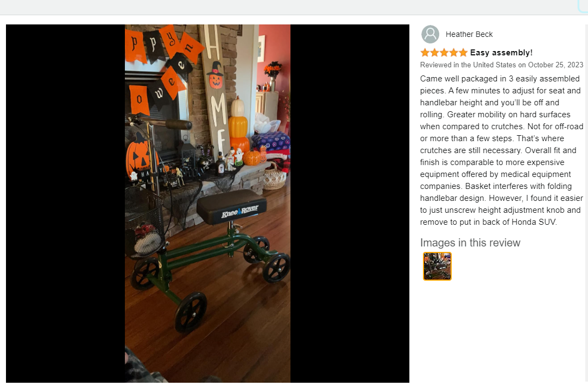Click the fifth orange rating star
The image size is (588, 386).
[463, 53]
